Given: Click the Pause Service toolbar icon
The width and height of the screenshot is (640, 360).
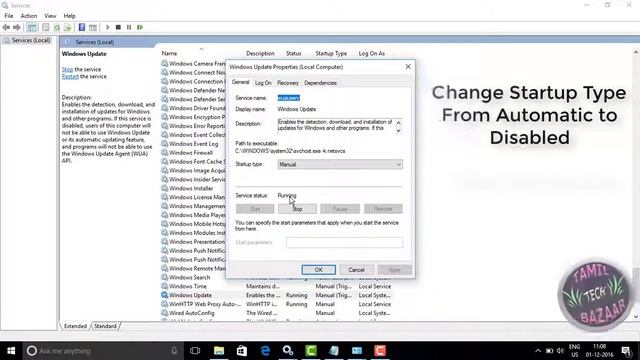Looking at the screenshot, I should 129,27.
